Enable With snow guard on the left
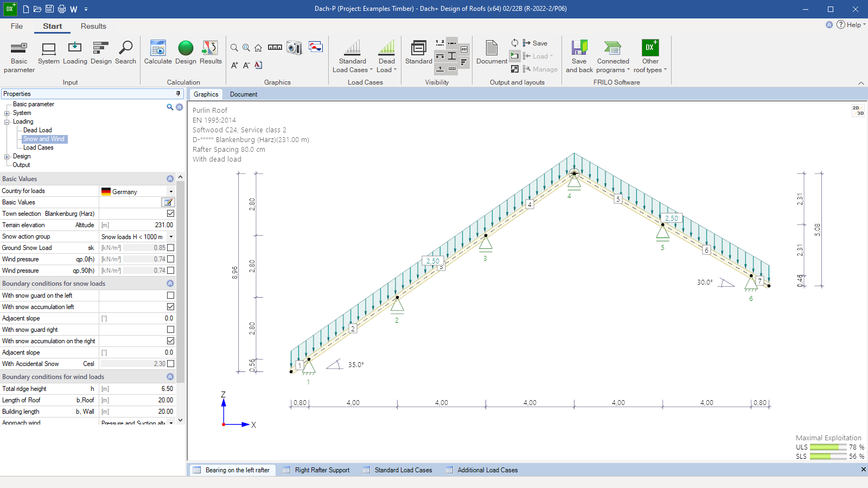 click(170, 296)
